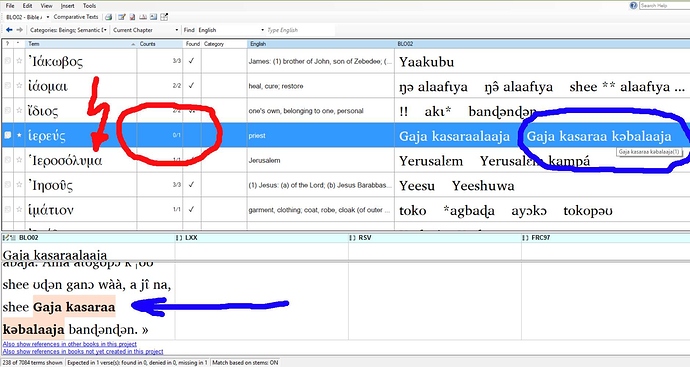Click the edit-note pencil icon in toolbar
The height and width of the screenshot is (367, 690).
[x=122, y=17]
